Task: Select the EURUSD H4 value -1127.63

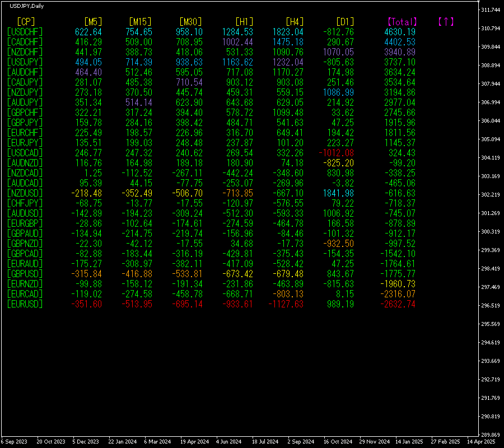Action: (x=286, y=304)
